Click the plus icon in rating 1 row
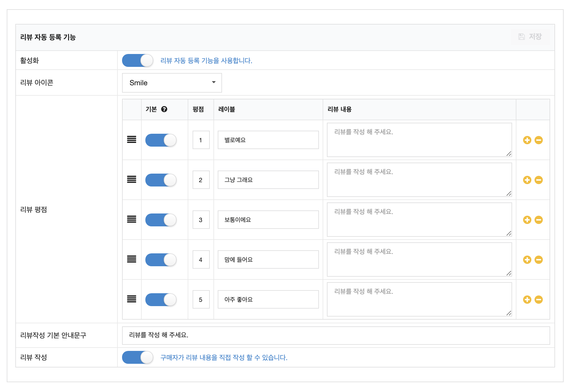Viewport: 571px width, 392px height. 527,140
